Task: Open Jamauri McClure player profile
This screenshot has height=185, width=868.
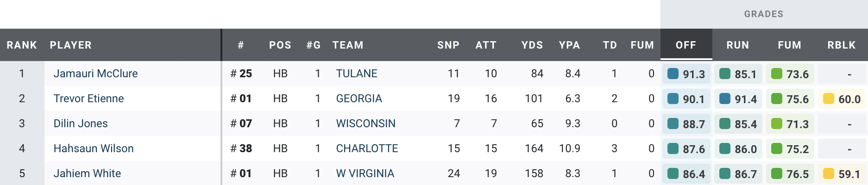Action: tap(95, 74)
